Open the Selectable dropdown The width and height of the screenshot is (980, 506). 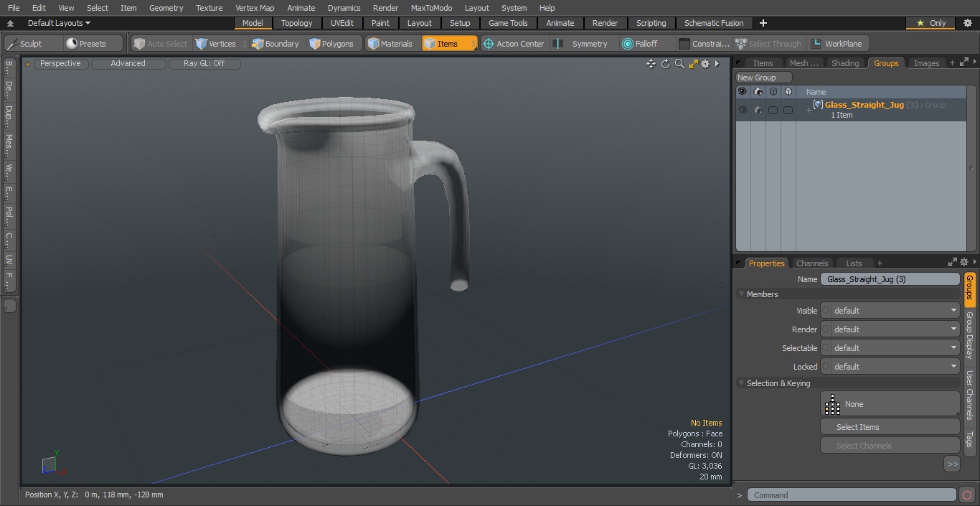click(890, 348)
